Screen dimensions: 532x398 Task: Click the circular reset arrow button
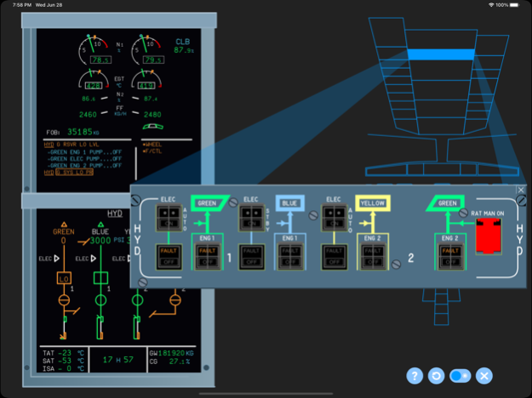point(438,376)
